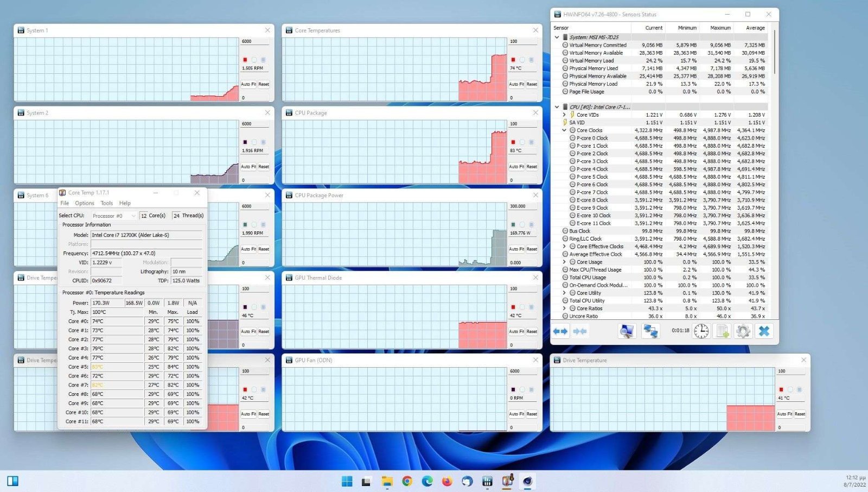The height and width of the screenshot is (492, 868).
Task: Click the 300.000 maximum field in CPU Package Power
Action: coord(523,206)
